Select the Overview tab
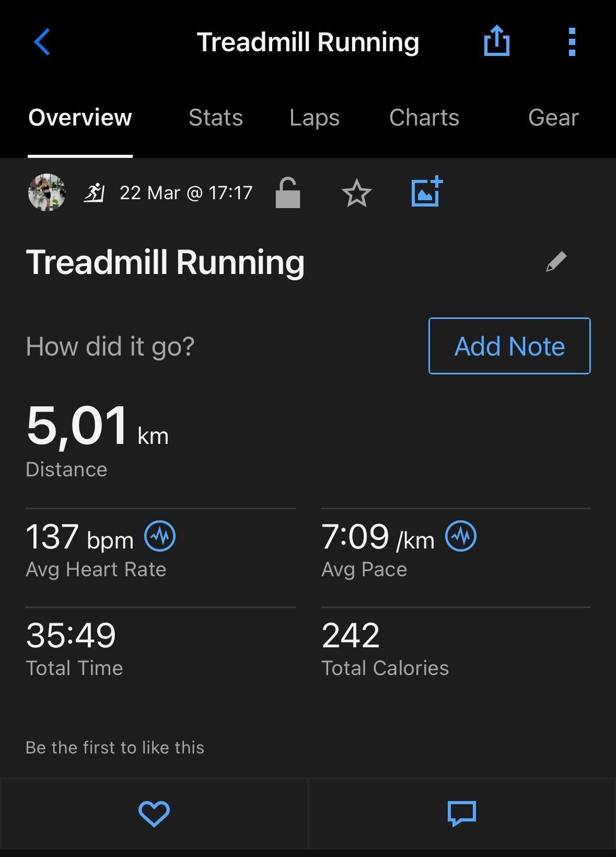This screenshot has width=616, height=857. point(80,118)
